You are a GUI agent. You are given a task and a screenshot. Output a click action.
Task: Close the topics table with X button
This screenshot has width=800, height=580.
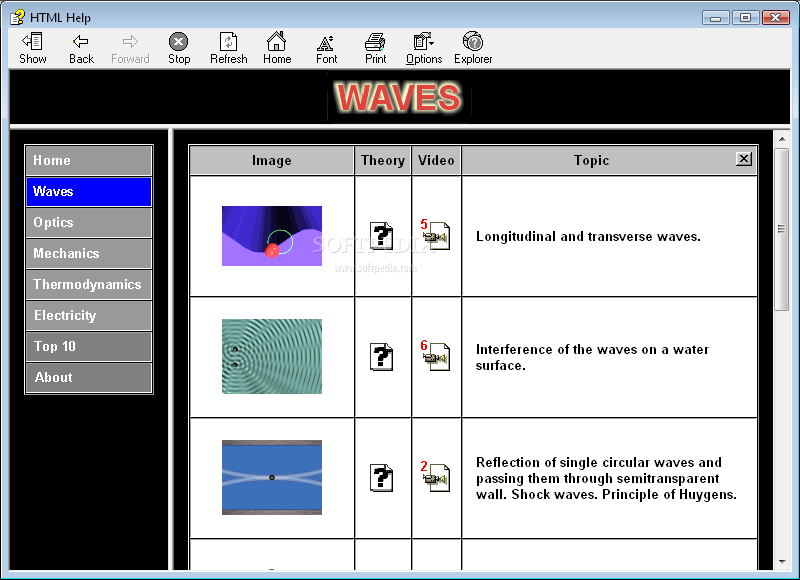[744, 159]
